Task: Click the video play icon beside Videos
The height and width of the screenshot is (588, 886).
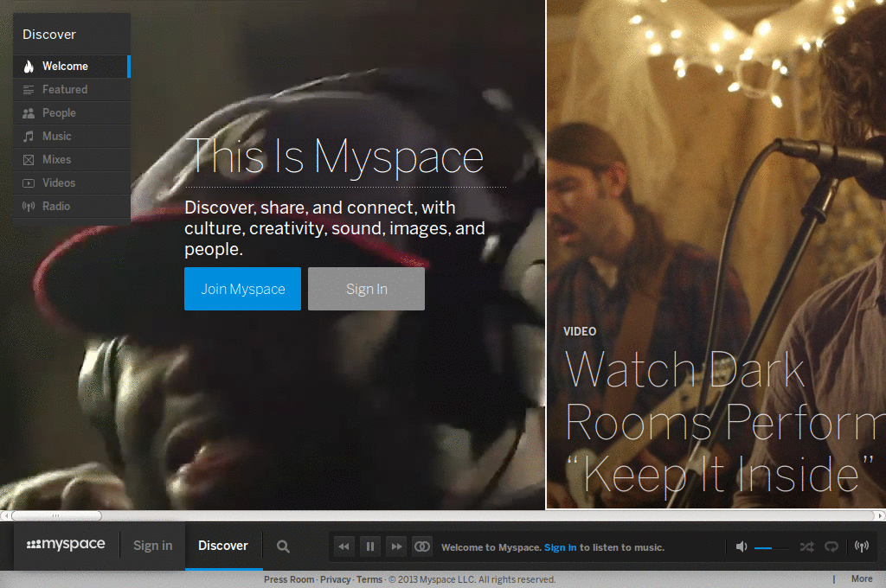Action: pyautogui.click(x=29, y=183)
